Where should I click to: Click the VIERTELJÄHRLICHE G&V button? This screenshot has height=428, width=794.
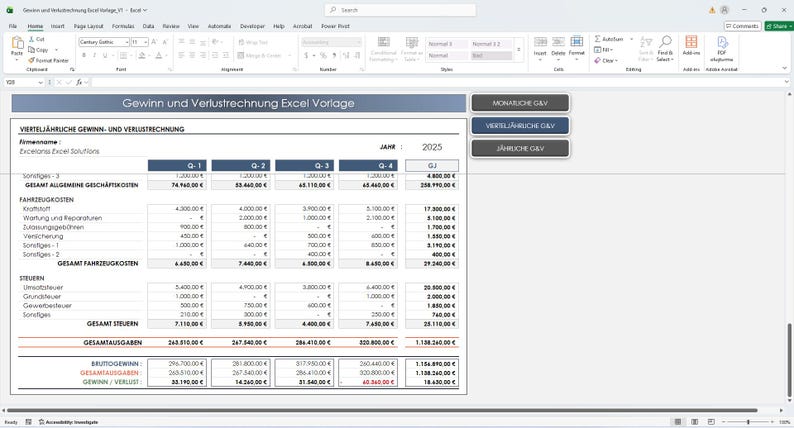pyautogui.click(x=520, y=126)
